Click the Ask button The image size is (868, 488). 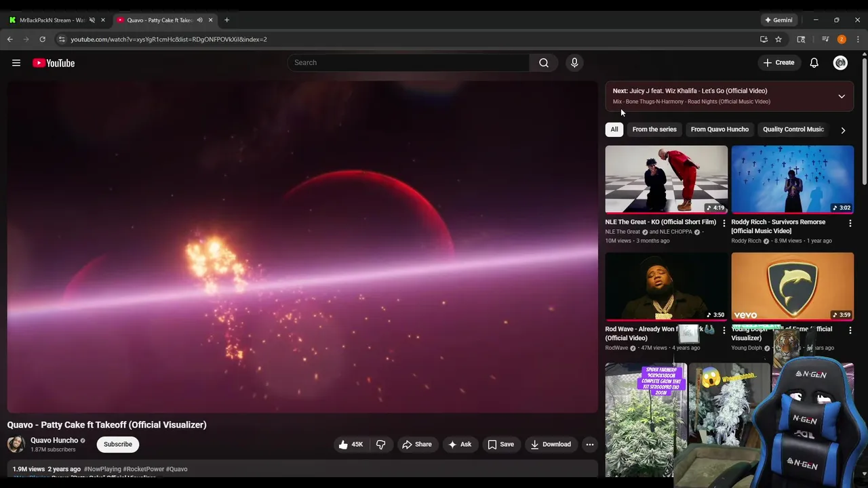tap(460, 445)
